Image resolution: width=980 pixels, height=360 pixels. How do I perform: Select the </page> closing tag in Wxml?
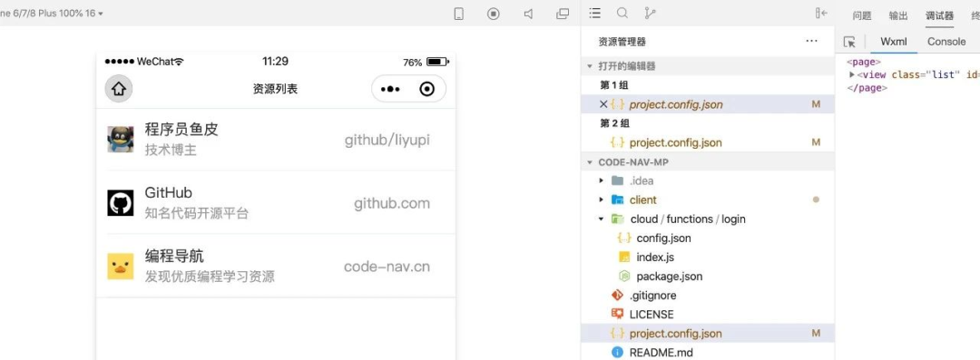867,87
